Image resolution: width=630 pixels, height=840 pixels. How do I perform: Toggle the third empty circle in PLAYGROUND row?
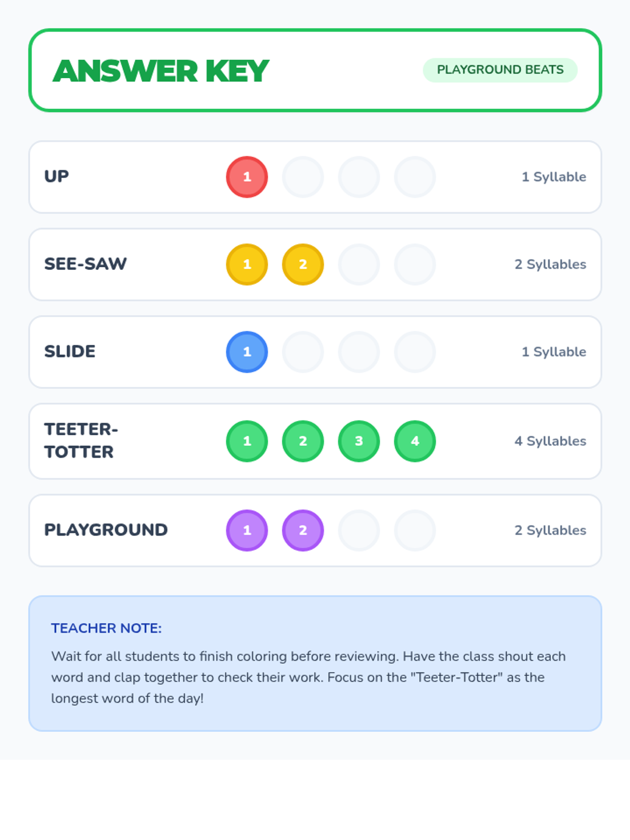pyautogui.click(x=359, y=530)
